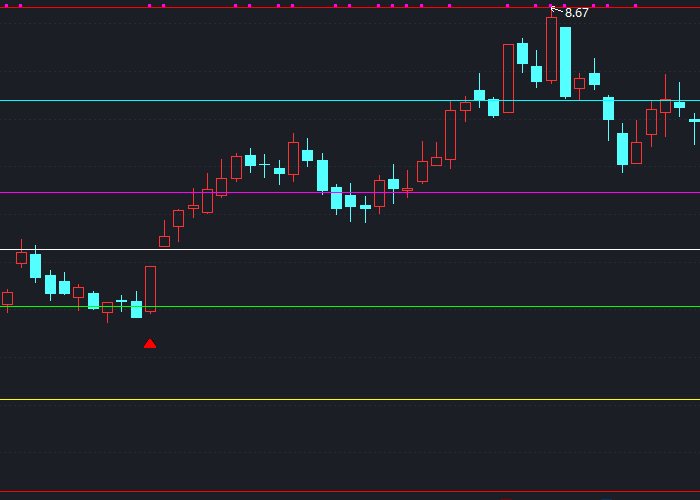Viewport: 700px width, 500px height.
Task: Click the red candle marked with 8.67 high
Action: pyautogui.click(x=551, y=49)
